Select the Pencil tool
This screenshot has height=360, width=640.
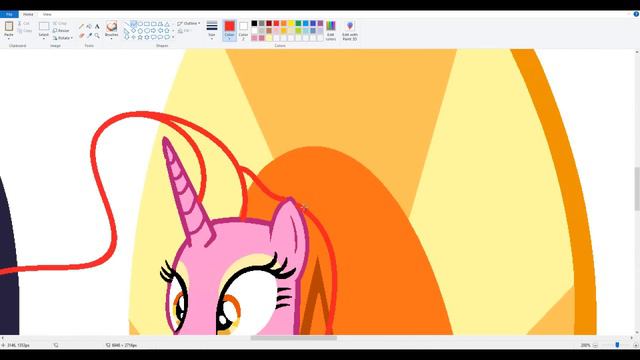click(82, 27)
